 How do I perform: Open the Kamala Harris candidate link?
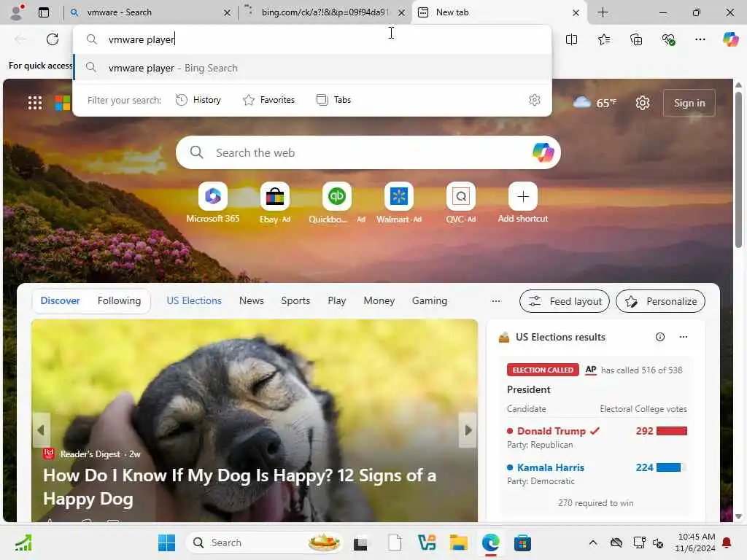[551, 467]
